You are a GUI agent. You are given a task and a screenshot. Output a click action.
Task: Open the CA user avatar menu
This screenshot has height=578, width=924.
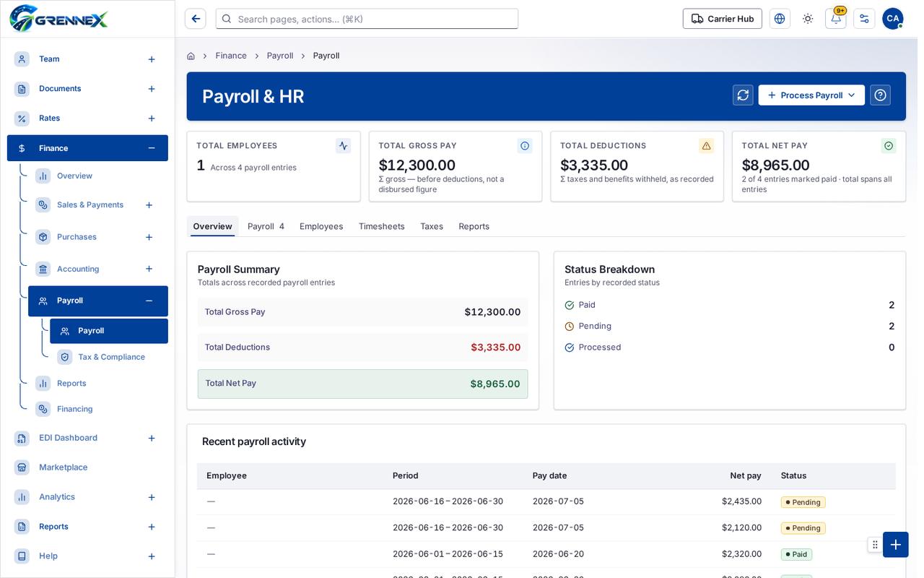coord(893,19)
